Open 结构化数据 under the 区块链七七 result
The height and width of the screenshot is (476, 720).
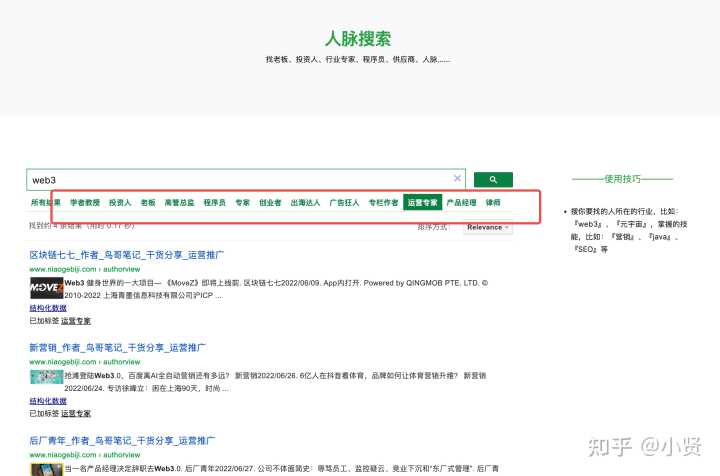click(x=48, y=308)
